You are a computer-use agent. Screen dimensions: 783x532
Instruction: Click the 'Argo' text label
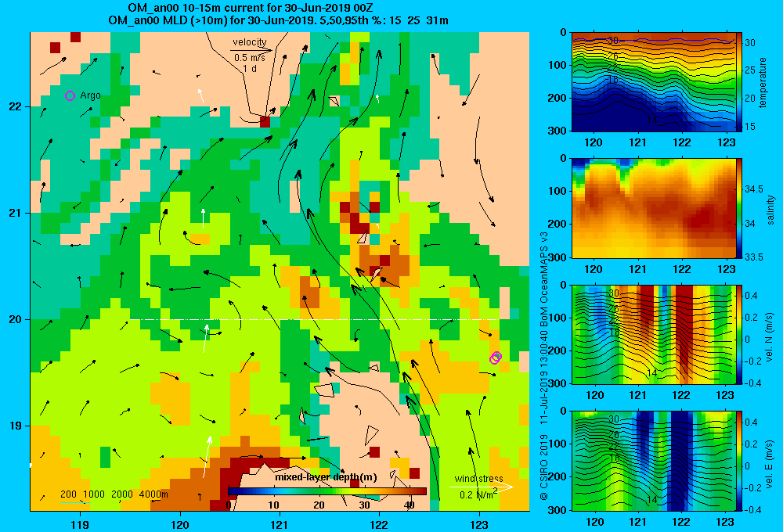tap(90, 95)
